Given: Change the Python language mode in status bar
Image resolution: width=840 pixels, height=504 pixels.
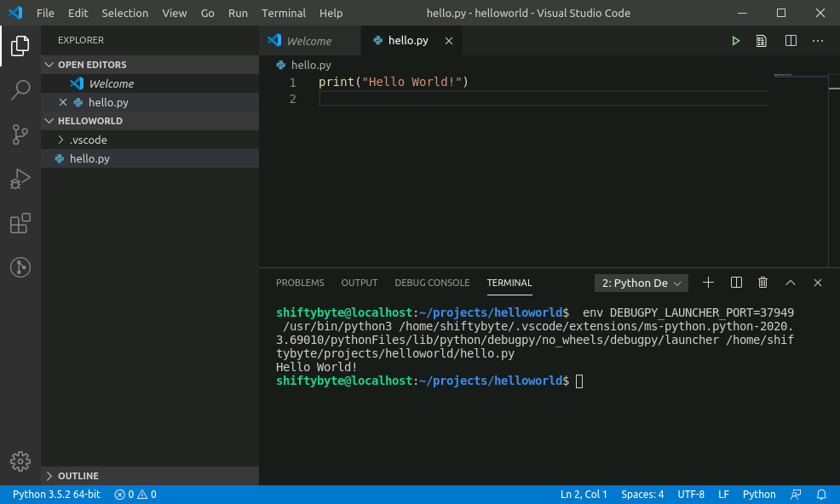Looking at the screenshot, I should 759,495.
